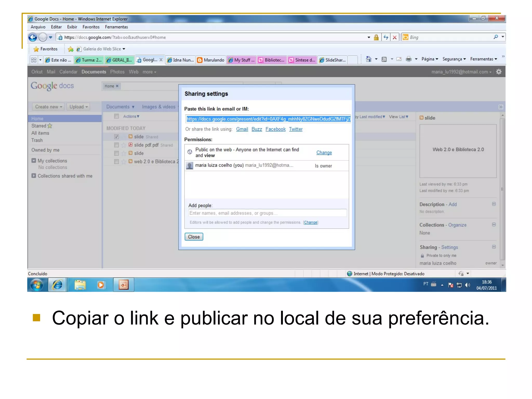Open the Arquivo menu

(x=38, y=27)
